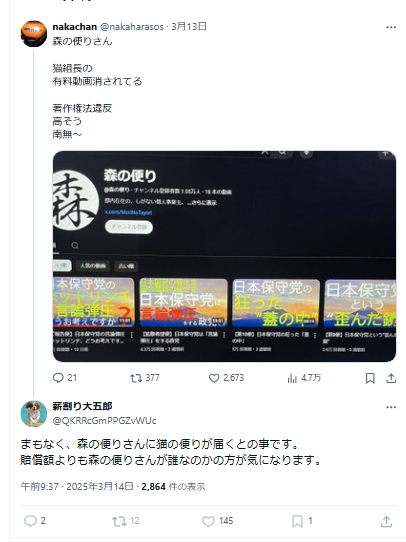This screenshot has width=406, height=542.
Task: Bookmark nakachan's post
Action: point(370,378)
